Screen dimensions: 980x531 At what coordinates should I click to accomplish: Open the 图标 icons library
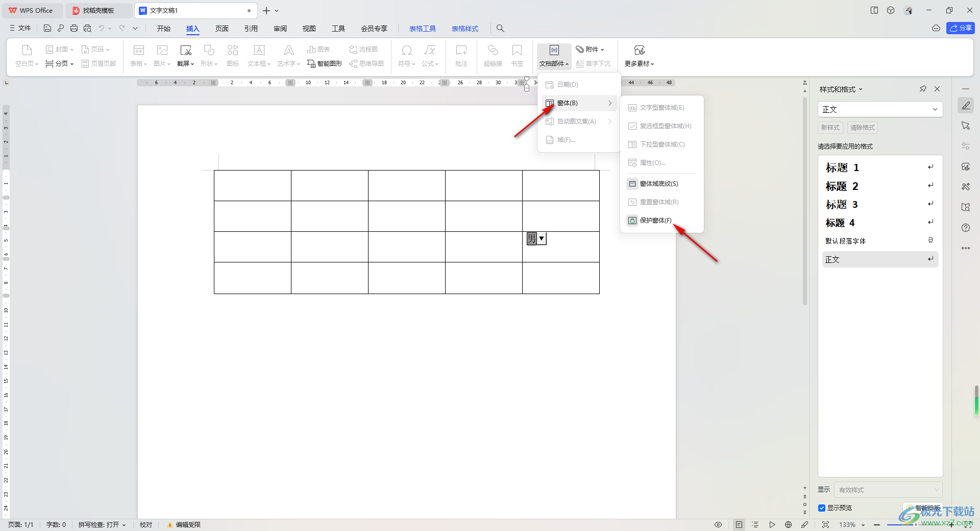tap(233, 56)
